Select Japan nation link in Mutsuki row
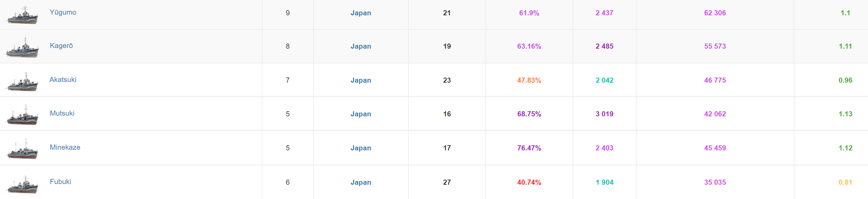The height and width of the screenshot is (199, 868). [x=361, y=114]
